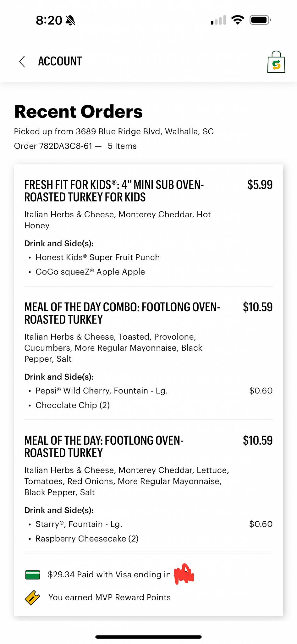Select the ACCOUNT header title
297x644 pixels.
point(60,61)
